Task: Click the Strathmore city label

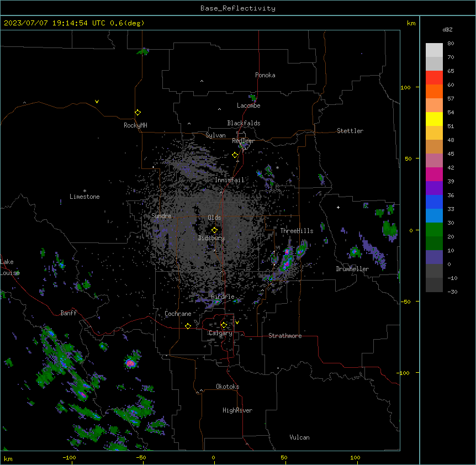Action: (285, 336)
